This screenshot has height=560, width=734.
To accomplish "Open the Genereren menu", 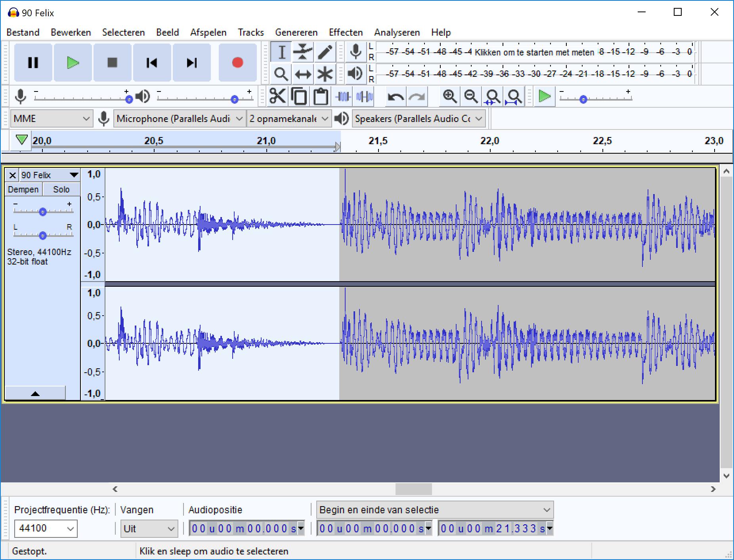I will pos(296,32).
